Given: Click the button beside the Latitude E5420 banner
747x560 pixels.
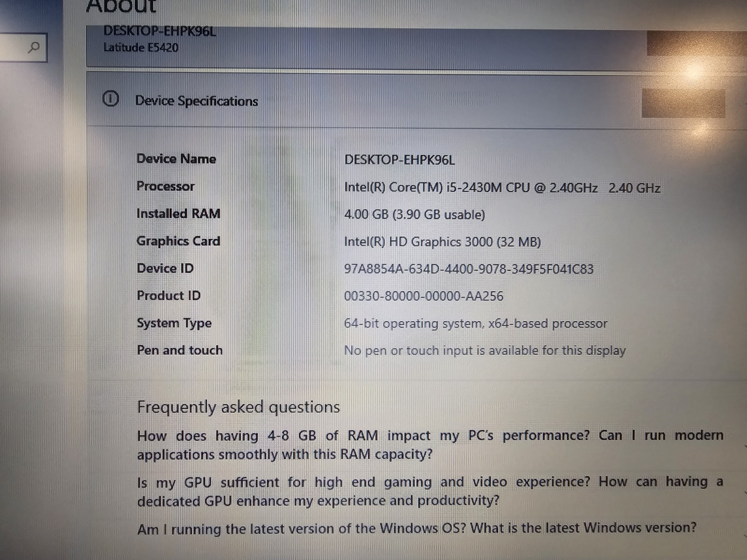Looking at the screenshot, I should click(x=697, y=43).
